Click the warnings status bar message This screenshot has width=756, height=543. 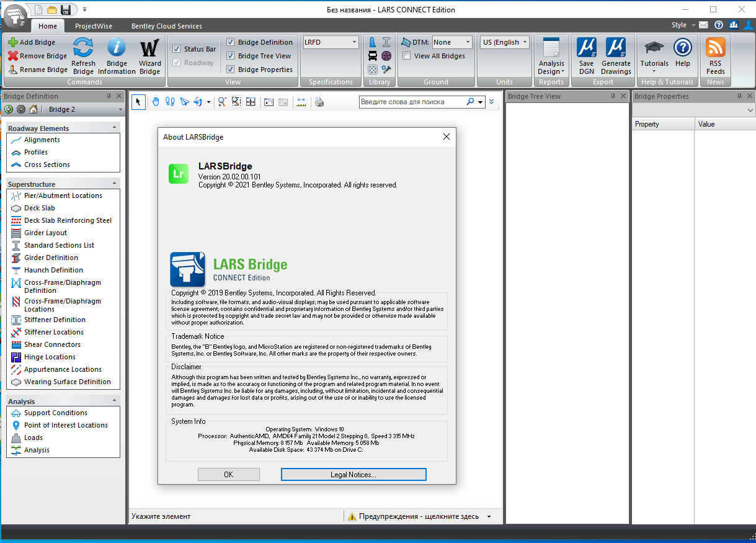[419, 516]
